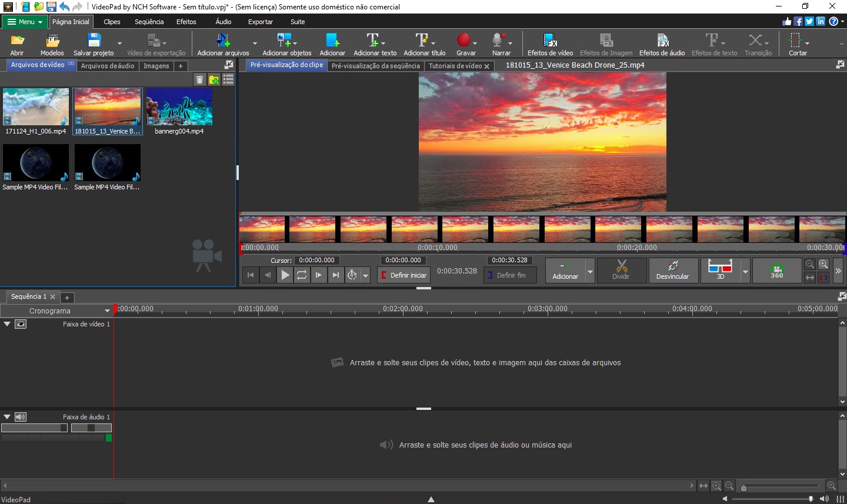Toggle loop playback in preview controls
Viewport: 847px width, 504px height.
click(302, 275)
